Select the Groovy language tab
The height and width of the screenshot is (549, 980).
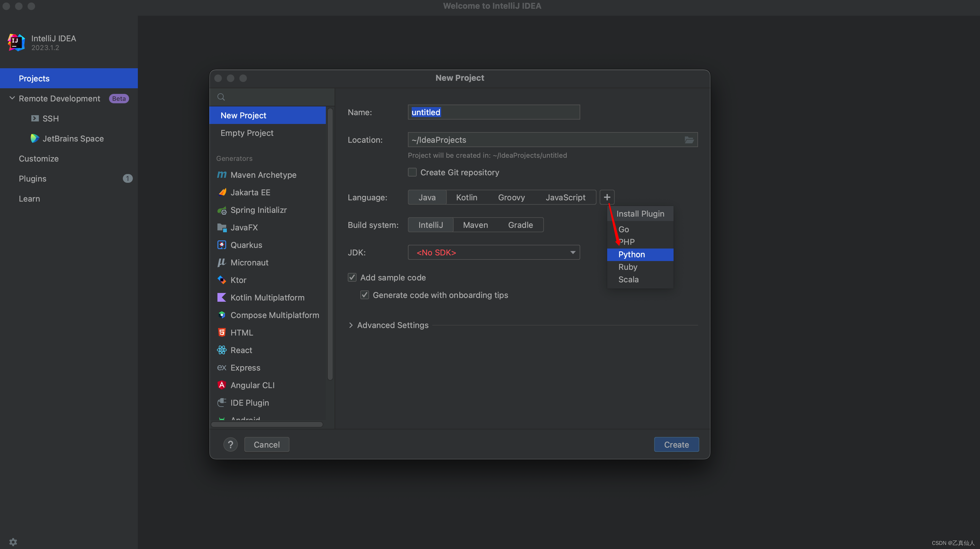[x=512, y=197]
